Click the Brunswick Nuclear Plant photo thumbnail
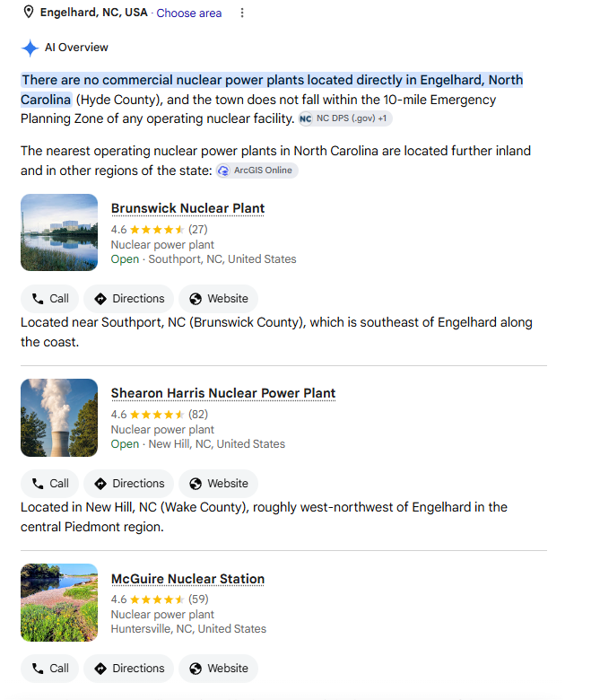Screen dimensions: 600x700 tap(59, 232)
